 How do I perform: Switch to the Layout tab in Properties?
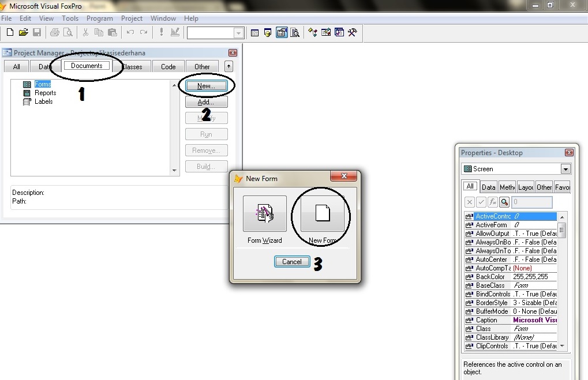526,187
